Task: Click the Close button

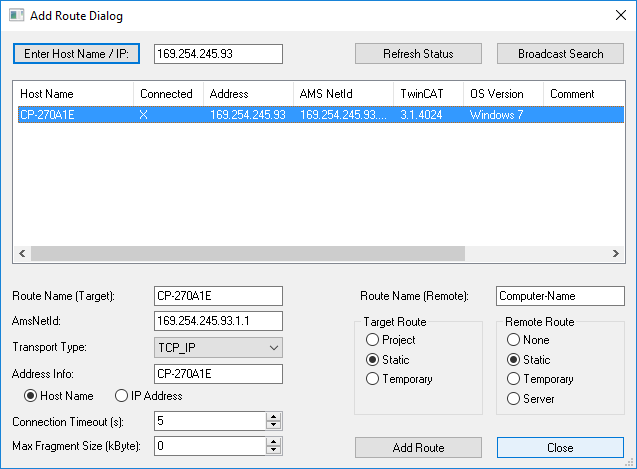Action: click(x=560, y=447)
